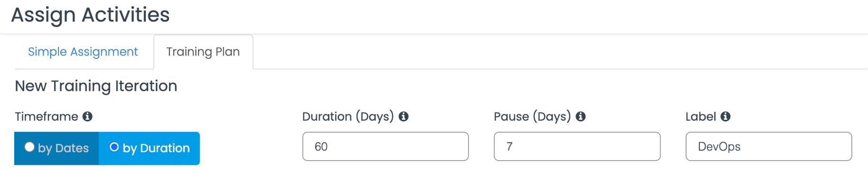The width and height of the screenshot is (868, 173).
Task: Click the New Training Iteration heading
Action: [x=96, y=86]
